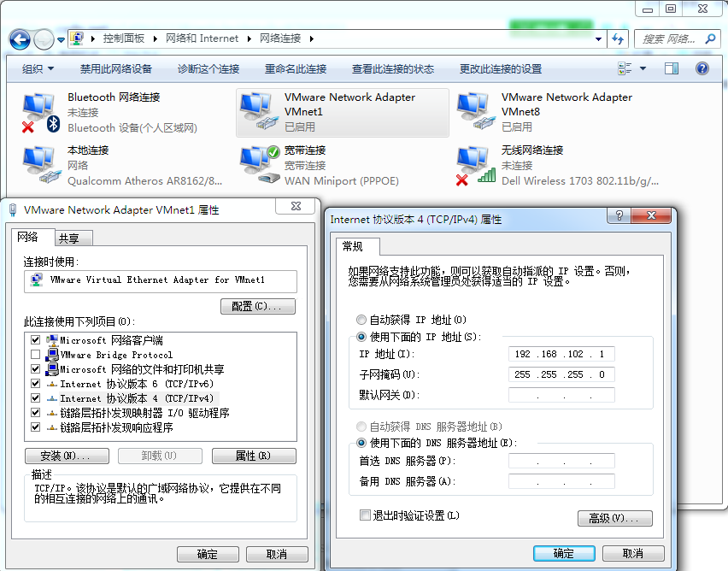This screenshot has width=728, height=571.
Task: Enable the VMware Bridge Protocol checkbox
Action: tap(35, 355)
